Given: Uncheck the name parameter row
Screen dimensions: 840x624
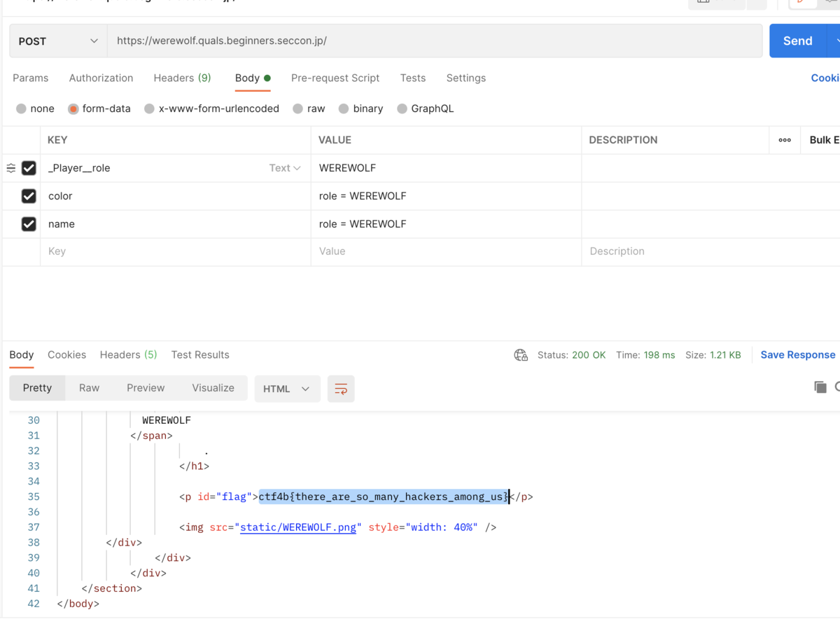Looking at the screenshot, I should click(29, 224).
